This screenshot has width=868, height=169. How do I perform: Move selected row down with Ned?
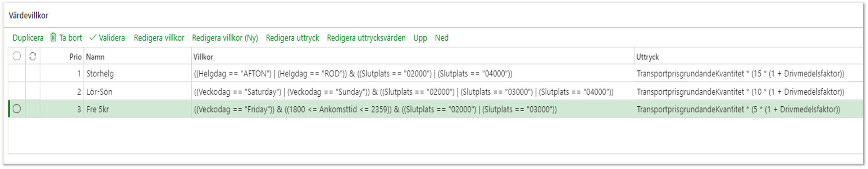click(x=442, y=38)
